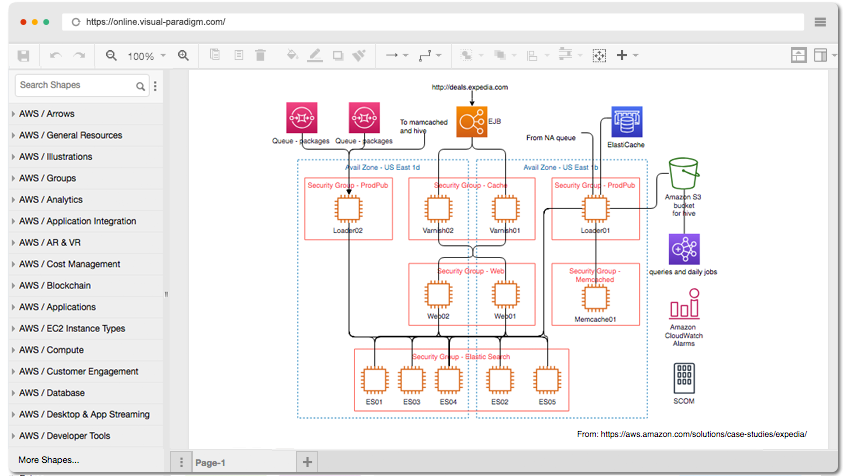Open the page options three-dot menu

(x=181, y=462)
